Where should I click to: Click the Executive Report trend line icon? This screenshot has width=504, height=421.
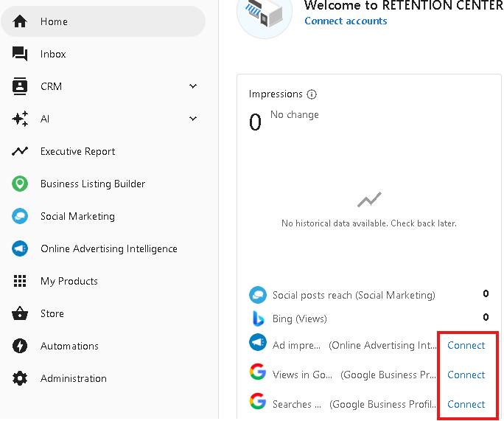[20, 151]
